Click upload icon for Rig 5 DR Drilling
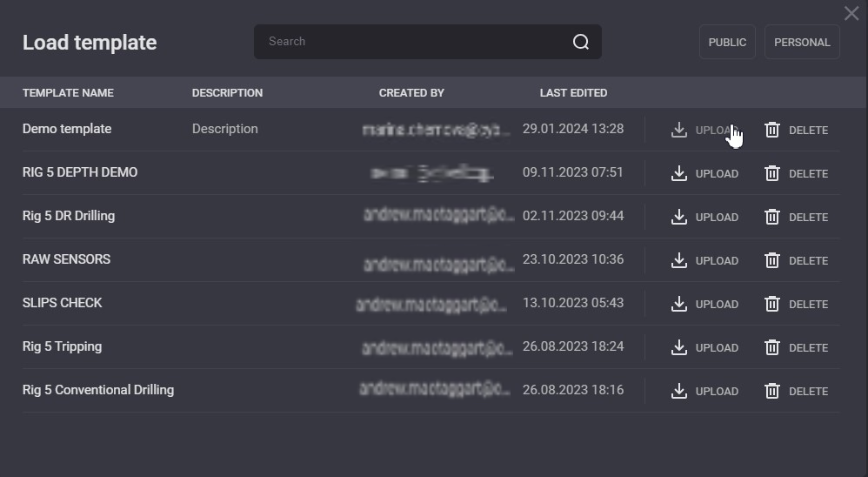Screen dimensions: 868x477 pos(679,217)
